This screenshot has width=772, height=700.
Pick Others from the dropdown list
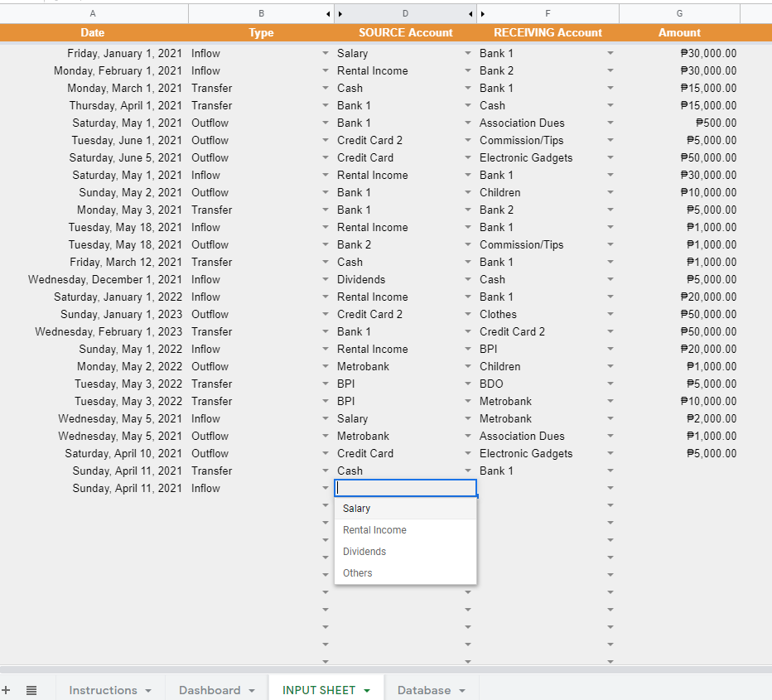[x=358, y=573]
